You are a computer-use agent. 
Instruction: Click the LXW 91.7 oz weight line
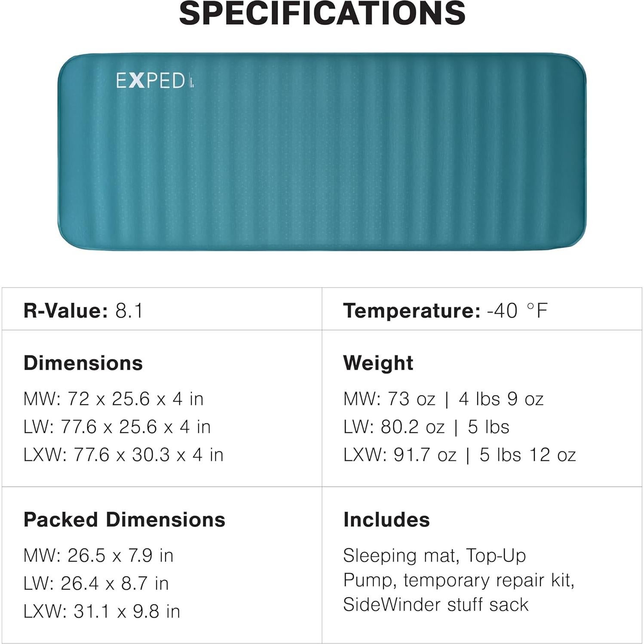click(x=459, y=455)
